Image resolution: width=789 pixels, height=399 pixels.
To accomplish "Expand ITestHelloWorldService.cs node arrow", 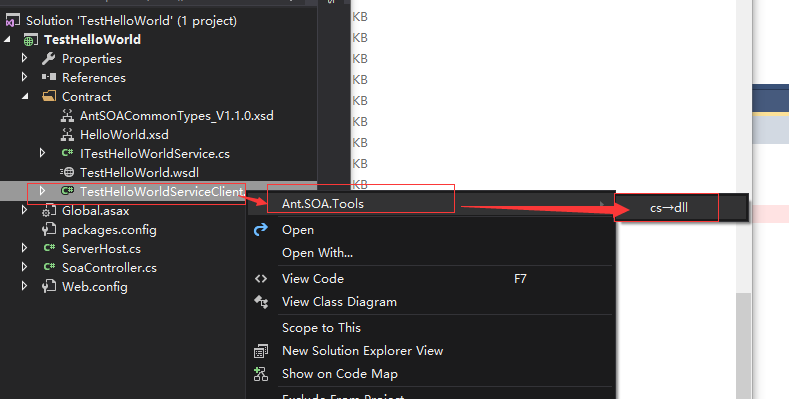I will click(x=42, y=153).
